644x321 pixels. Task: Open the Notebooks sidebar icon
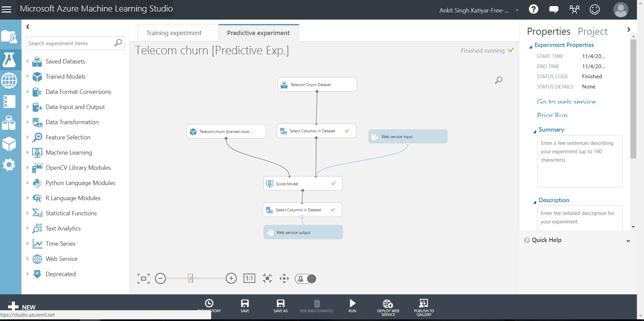(9, 101)
